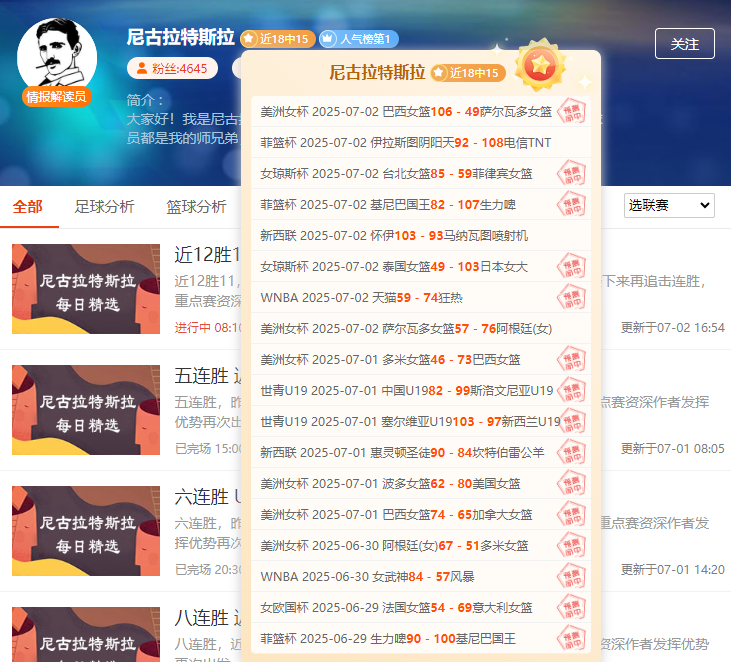Click stamp on 法国女篮54-69意大利女篮 row
The height and width of the screenshot is (662, 731).
tap(572, 607)
